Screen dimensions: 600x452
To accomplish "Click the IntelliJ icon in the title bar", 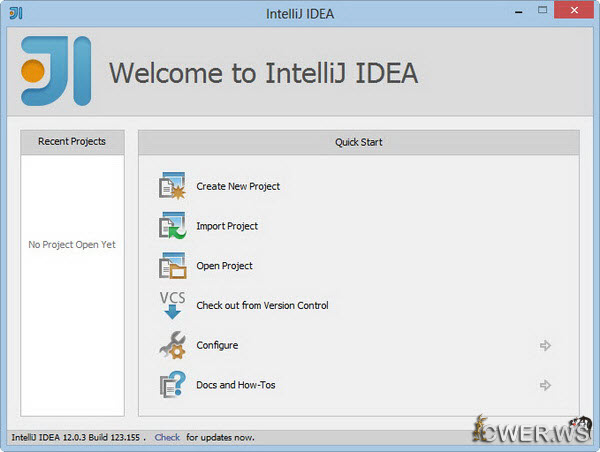I will click(16, 13).
